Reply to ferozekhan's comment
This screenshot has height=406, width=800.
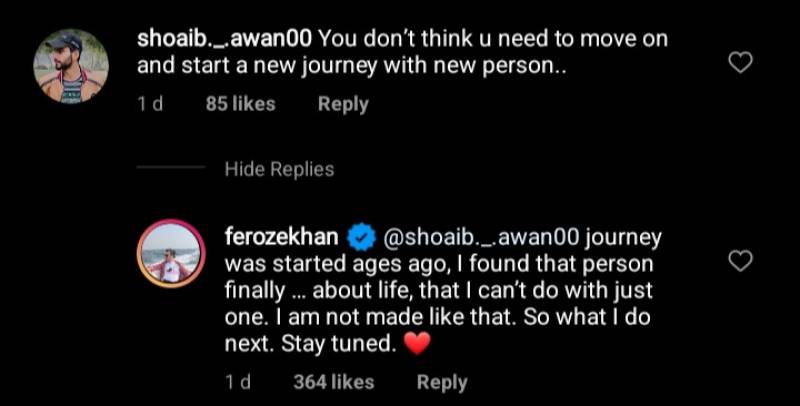[x=442, y=381]
